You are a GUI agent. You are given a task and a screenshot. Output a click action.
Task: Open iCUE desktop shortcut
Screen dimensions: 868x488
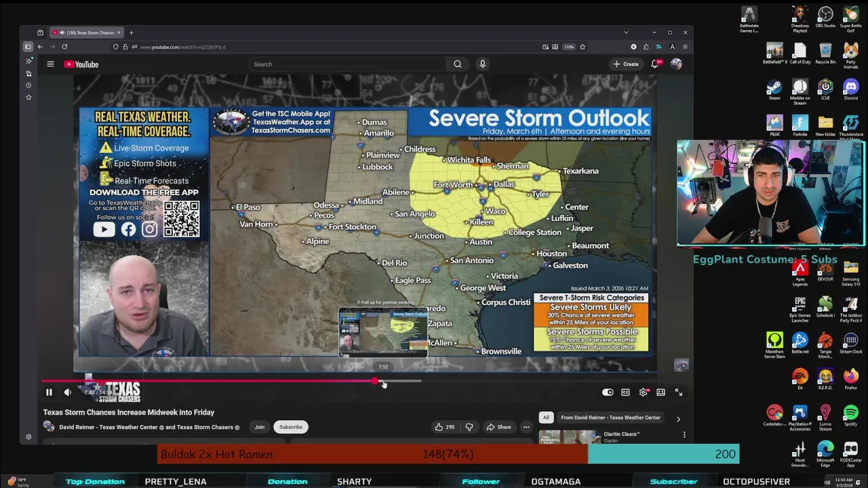point(825,89)
